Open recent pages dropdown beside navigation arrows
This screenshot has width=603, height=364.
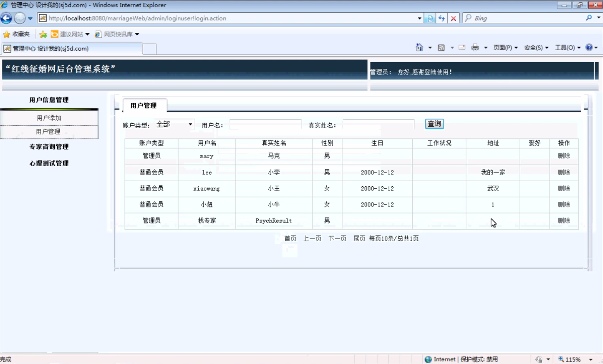pyautogui.click(x=30, y=18)
